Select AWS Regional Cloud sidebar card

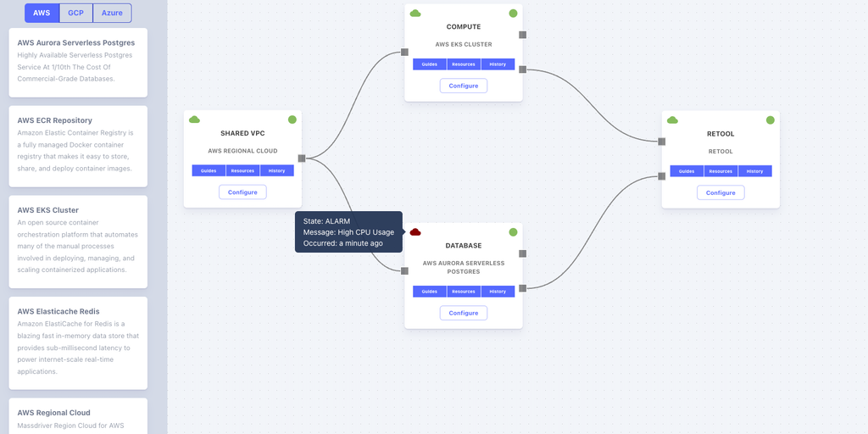pos(78,416)
